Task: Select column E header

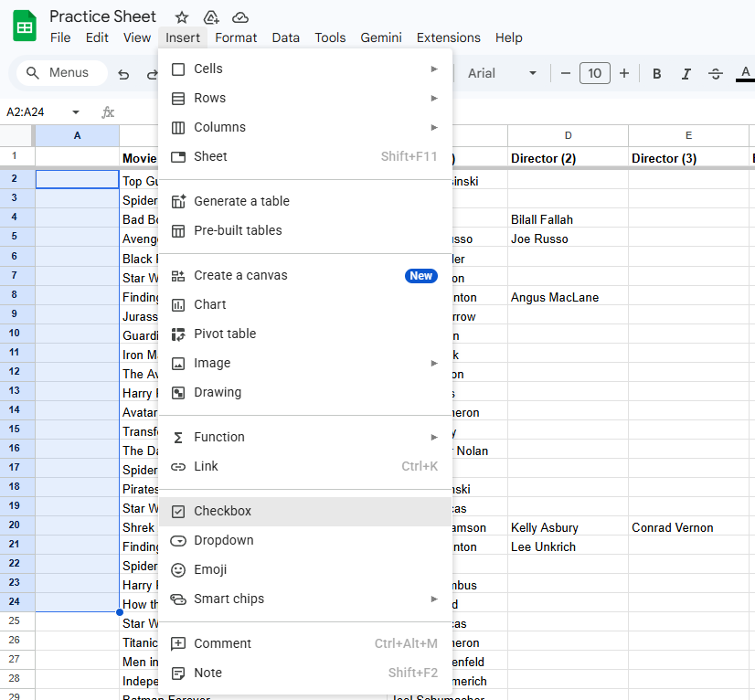Action: point(688,136)
